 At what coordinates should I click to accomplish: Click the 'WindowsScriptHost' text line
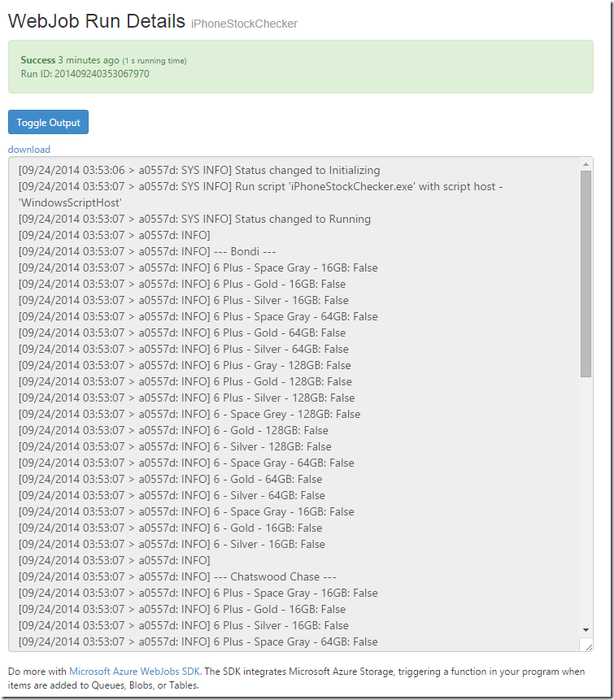point(70,202)
